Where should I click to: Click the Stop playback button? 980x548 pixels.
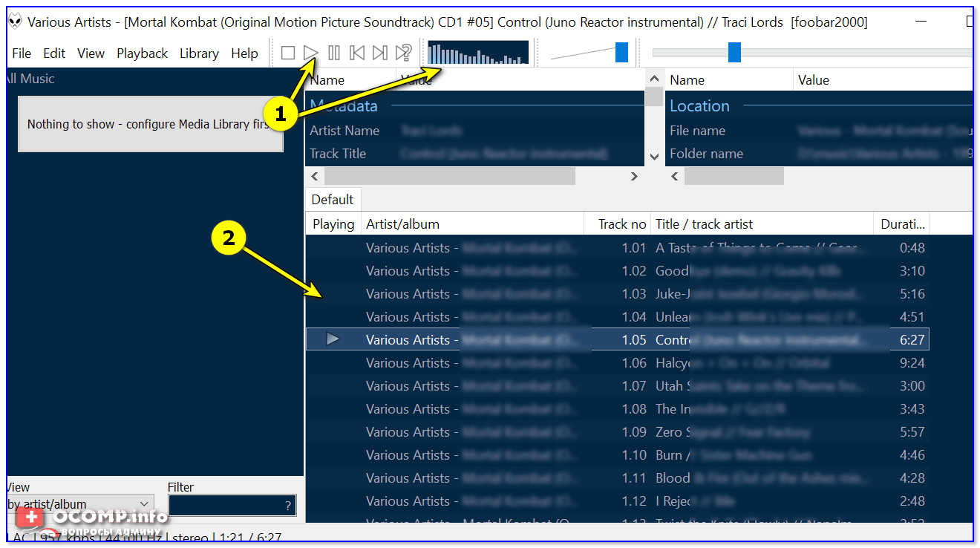(x=288, y=53)
